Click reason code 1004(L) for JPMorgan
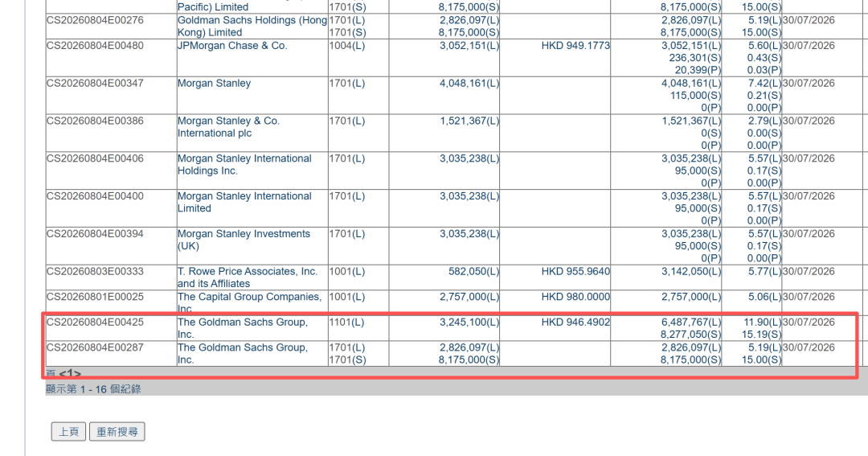 tap(347, 45)
